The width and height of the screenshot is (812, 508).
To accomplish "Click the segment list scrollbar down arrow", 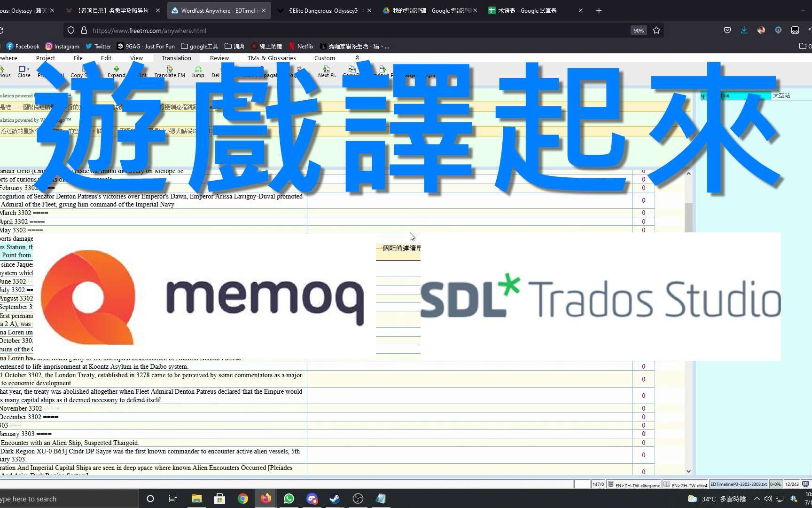I will (x=688, y=471).
